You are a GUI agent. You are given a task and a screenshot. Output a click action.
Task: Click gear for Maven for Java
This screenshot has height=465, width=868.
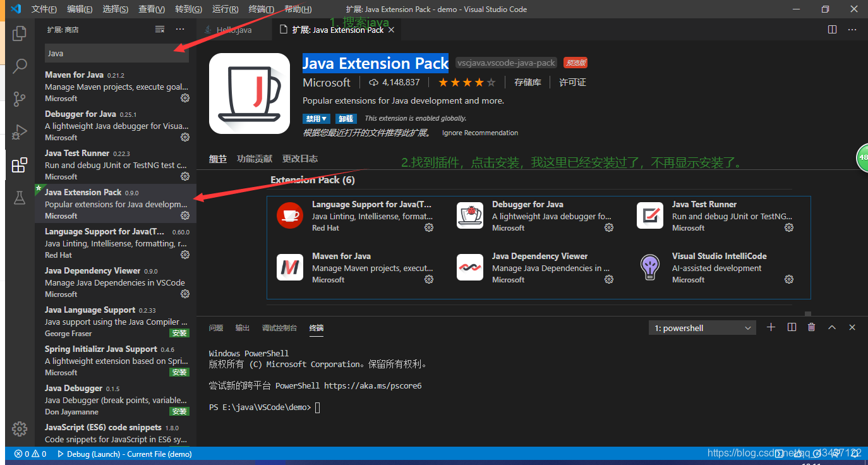[185, 98]
